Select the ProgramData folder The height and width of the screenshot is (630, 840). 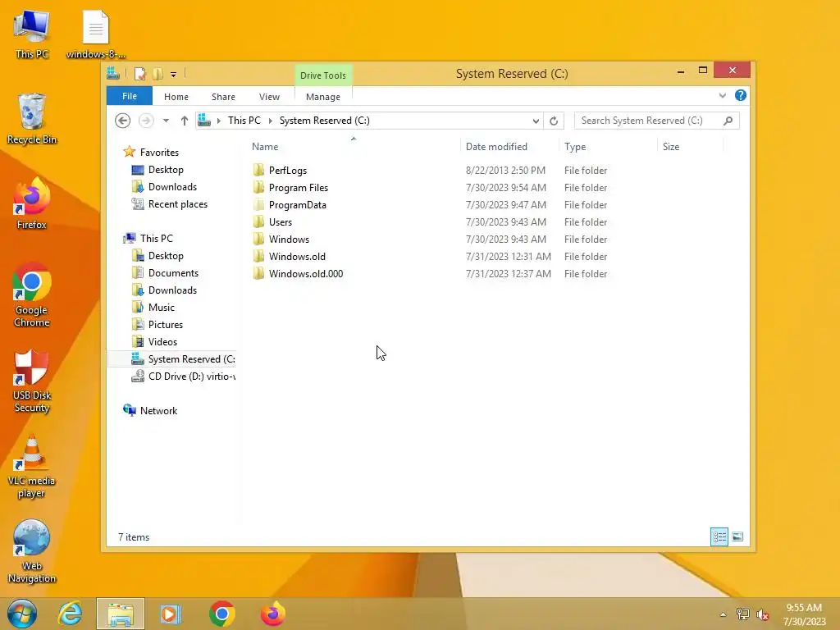[x=297, y=204]
